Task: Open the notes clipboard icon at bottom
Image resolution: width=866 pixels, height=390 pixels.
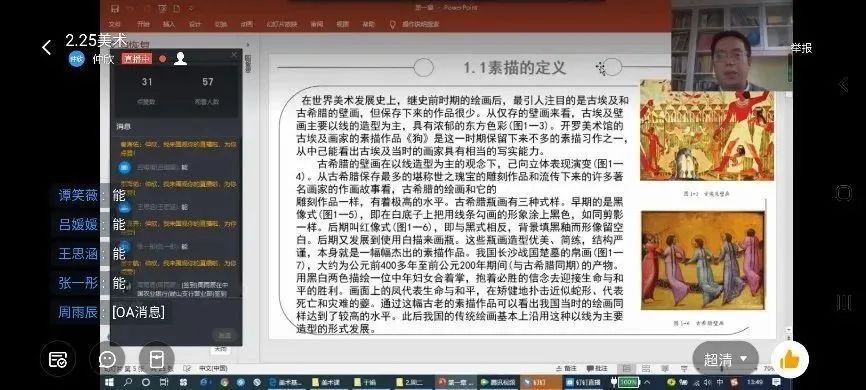Action: (x=157, y=360)
